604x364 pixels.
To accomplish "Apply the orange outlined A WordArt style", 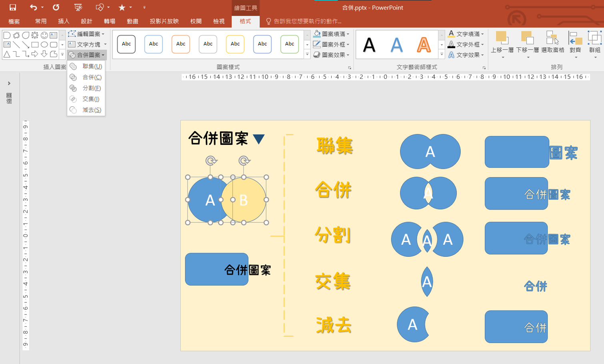I will [x=424, y=44].
